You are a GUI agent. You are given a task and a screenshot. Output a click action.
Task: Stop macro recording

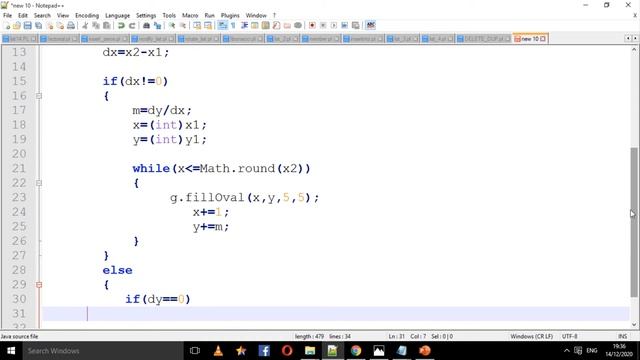323,25
